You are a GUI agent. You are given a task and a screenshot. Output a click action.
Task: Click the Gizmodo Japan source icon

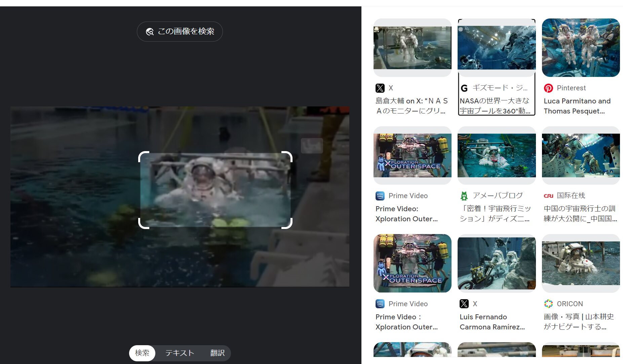pos(464,88)
